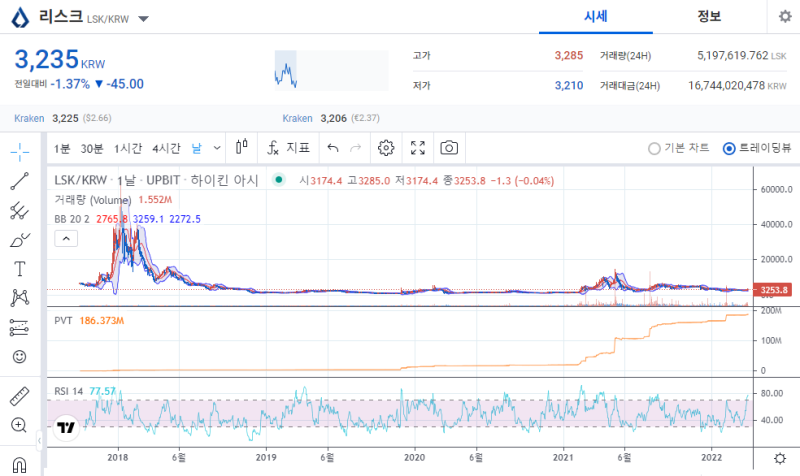Switch to the 정보 tab
800x476 pixels.
pos(709,16)
